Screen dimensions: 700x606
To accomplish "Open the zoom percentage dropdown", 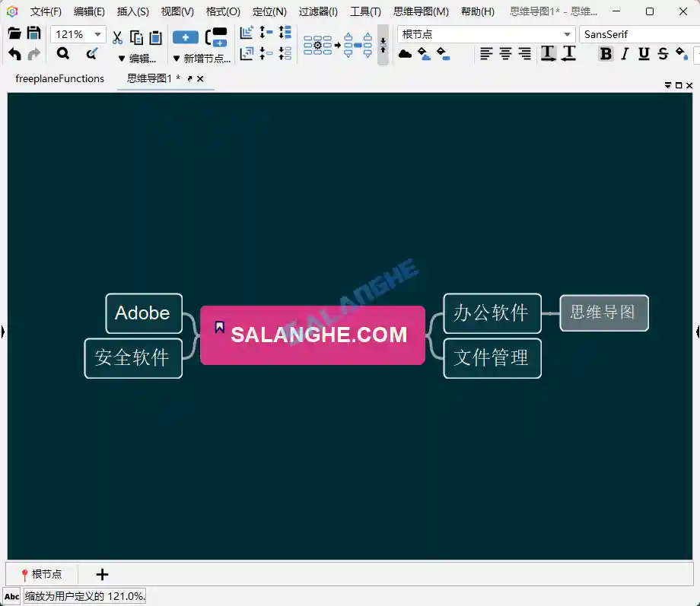I will point(99,33).
